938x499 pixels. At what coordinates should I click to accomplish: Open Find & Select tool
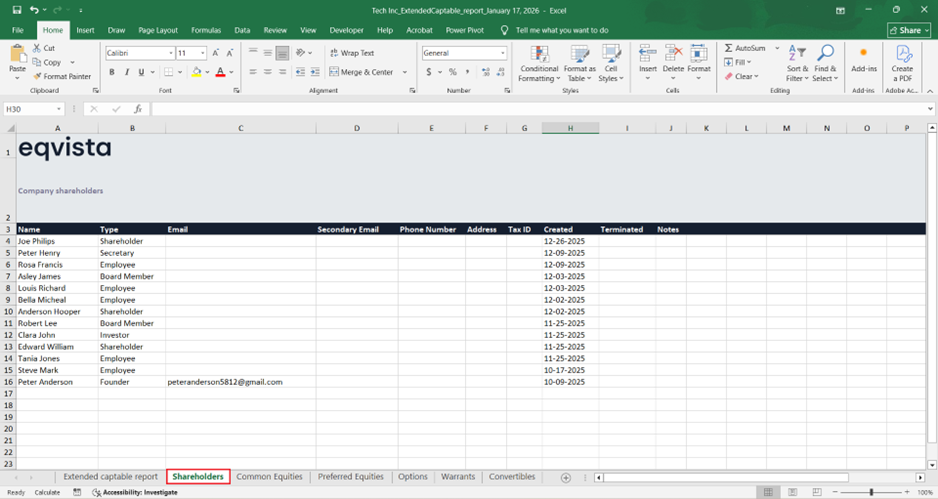825,62
